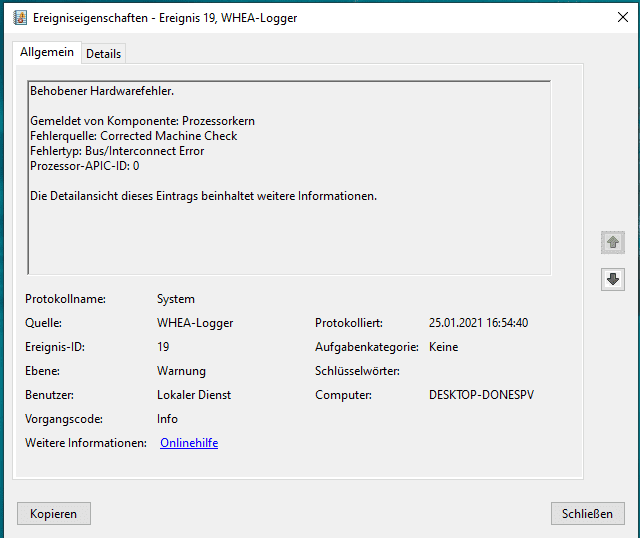The width and height of the screenshot is (640, 538).
Task: Click the 'Protokolliert:' label
Action: [x=349, y=323]
